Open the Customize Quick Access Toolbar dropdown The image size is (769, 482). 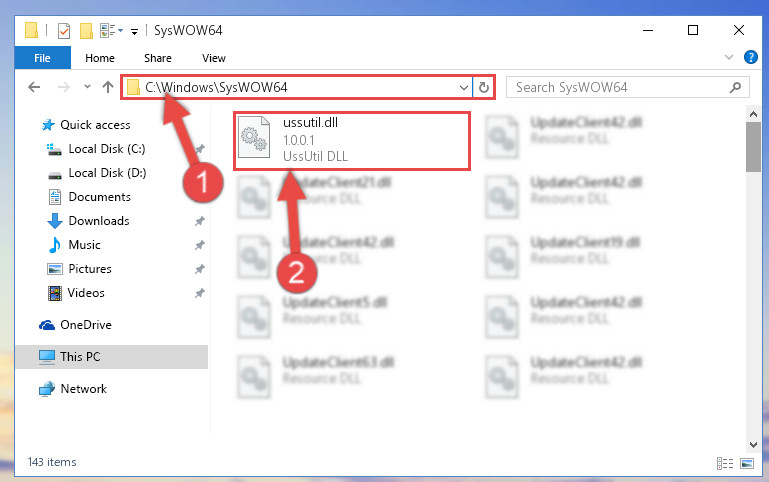pos(134,32)
